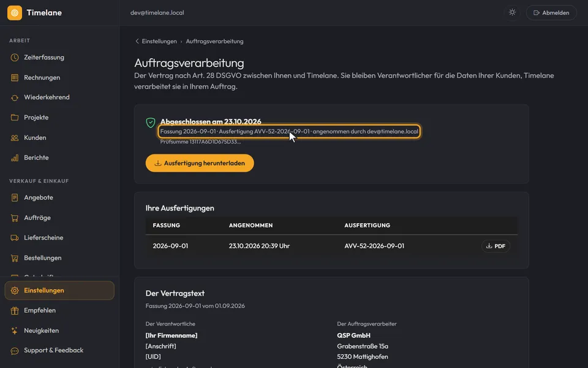Select Projekte menu label

(x=36, y=118)
